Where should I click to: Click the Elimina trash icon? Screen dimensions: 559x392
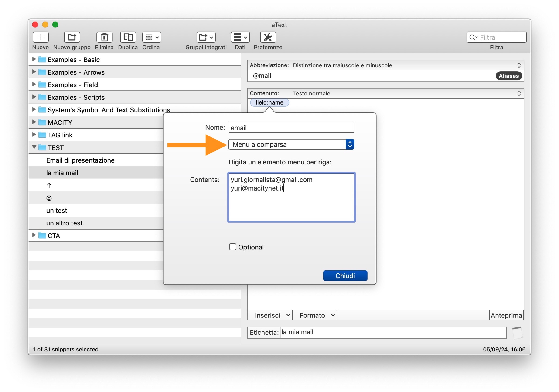(104, 37)
